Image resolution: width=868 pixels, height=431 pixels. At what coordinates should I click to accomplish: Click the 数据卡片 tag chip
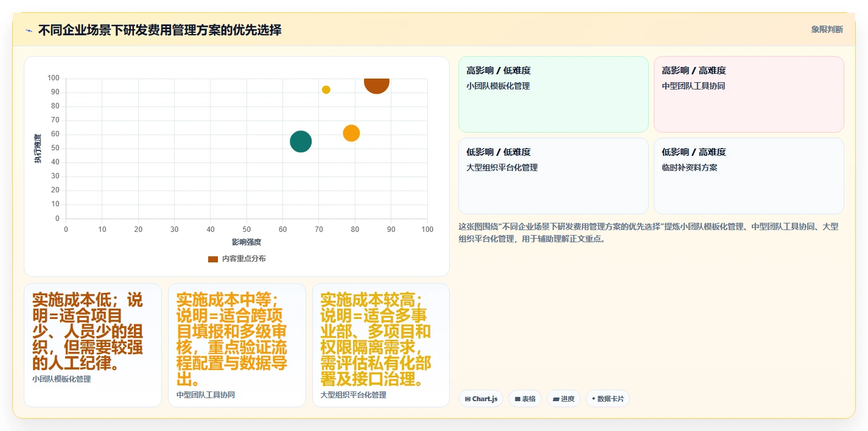point(607,399)
